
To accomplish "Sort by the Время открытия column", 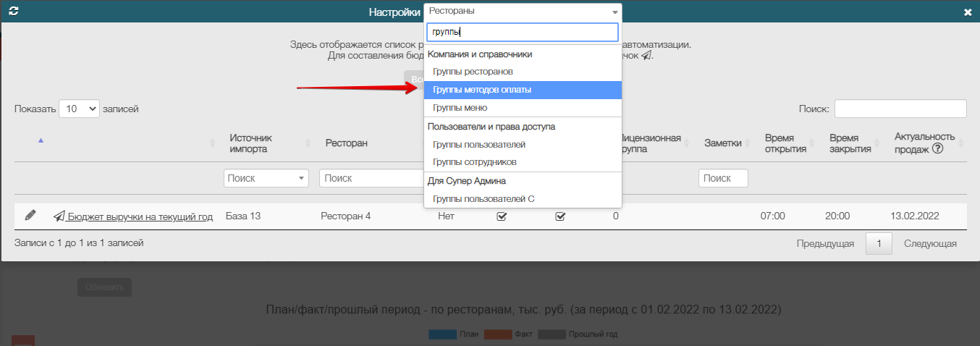I will (786, 143).
